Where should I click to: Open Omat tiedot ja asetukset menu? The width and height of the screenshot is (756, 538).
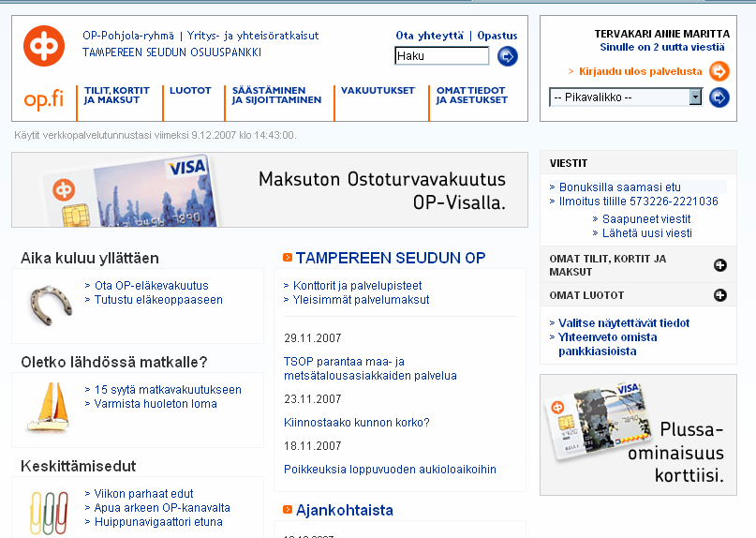tap(472, 95)
